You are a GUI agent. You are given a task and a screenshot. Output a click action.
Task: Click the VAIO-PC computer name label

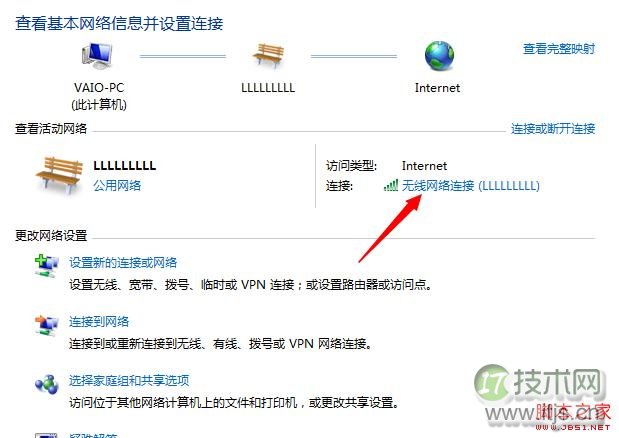pyautogui.click(x=99, y=88)
